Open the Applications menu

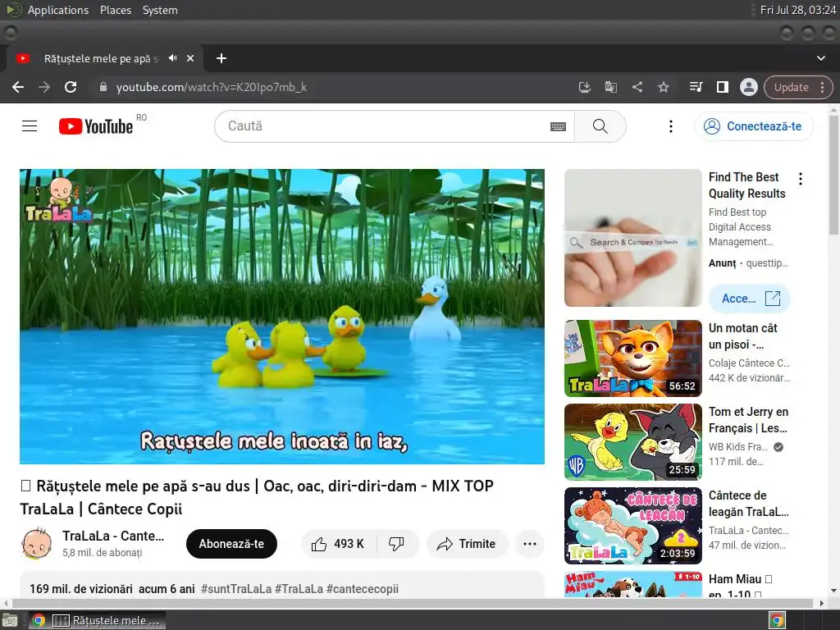[x=58, y=10]
